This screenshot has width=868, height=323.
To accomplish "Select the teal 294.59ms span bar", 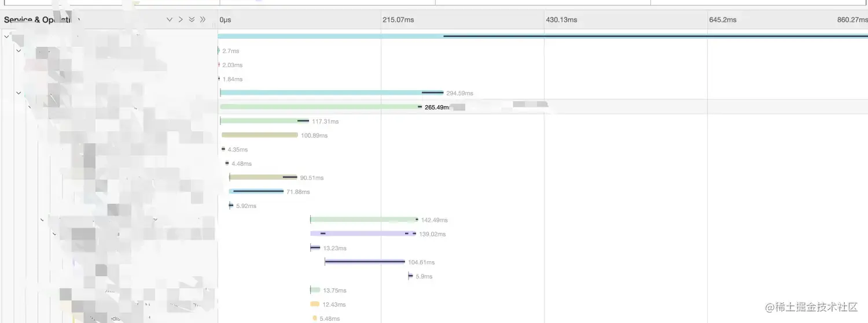I will pyautogui.click(x=332, y=92).
